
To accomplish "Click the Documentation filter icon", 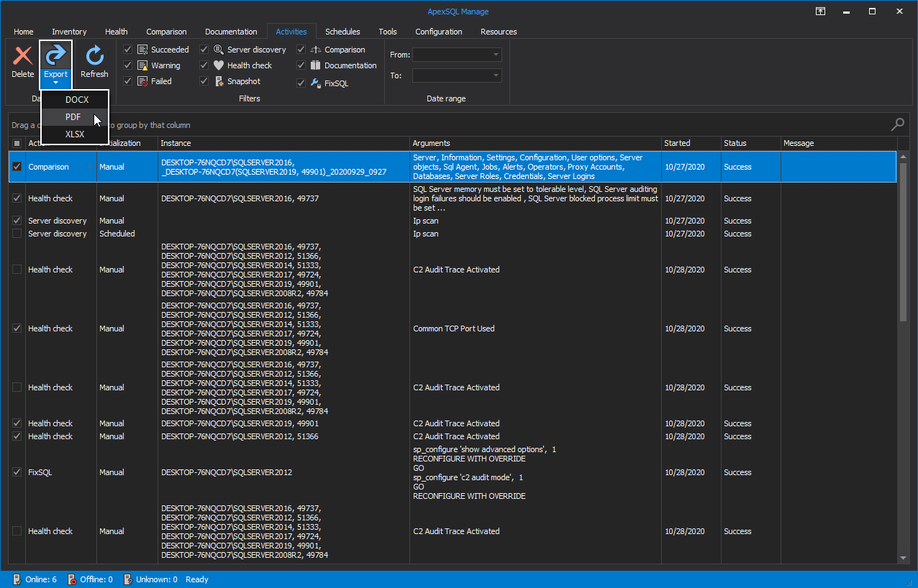I will 315,65.
